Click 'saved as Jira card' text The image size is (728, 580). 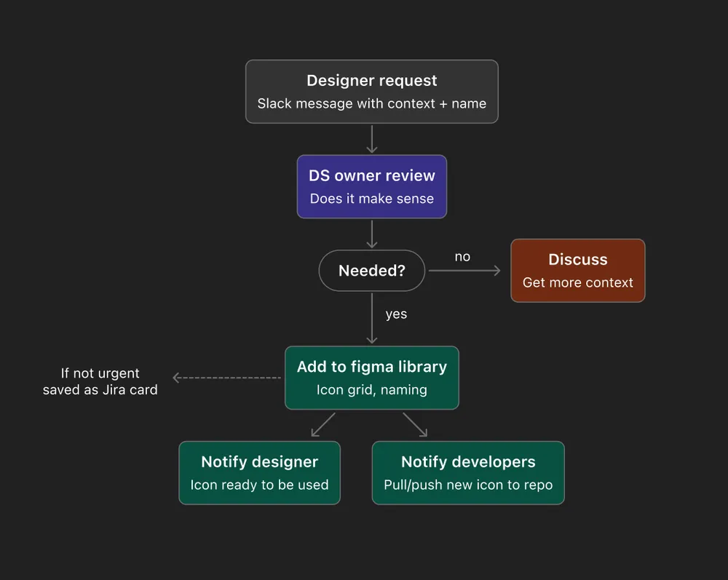[100, 390]
